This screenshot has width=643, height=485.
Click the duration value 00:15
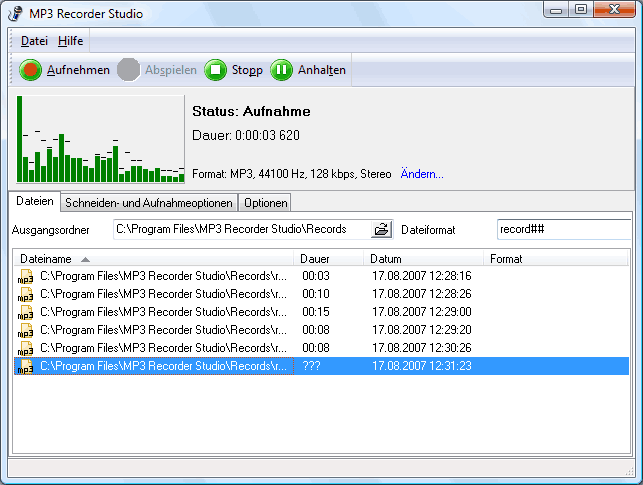[x=316, y=312]
